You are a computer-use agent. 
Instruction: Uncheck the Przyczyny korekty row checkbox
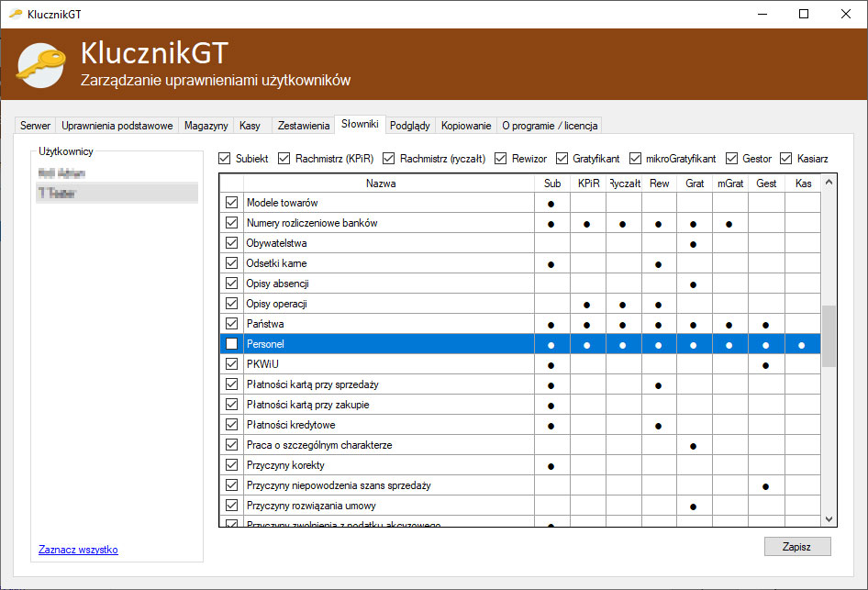pyautogui.click(x=232, y=465)
